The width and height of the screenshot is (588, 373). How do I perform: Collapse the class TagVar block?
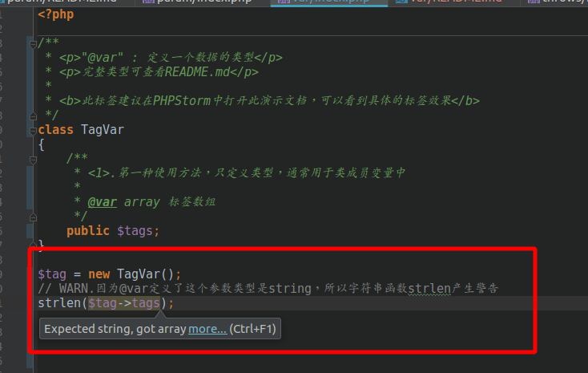[x=33, y=131]
